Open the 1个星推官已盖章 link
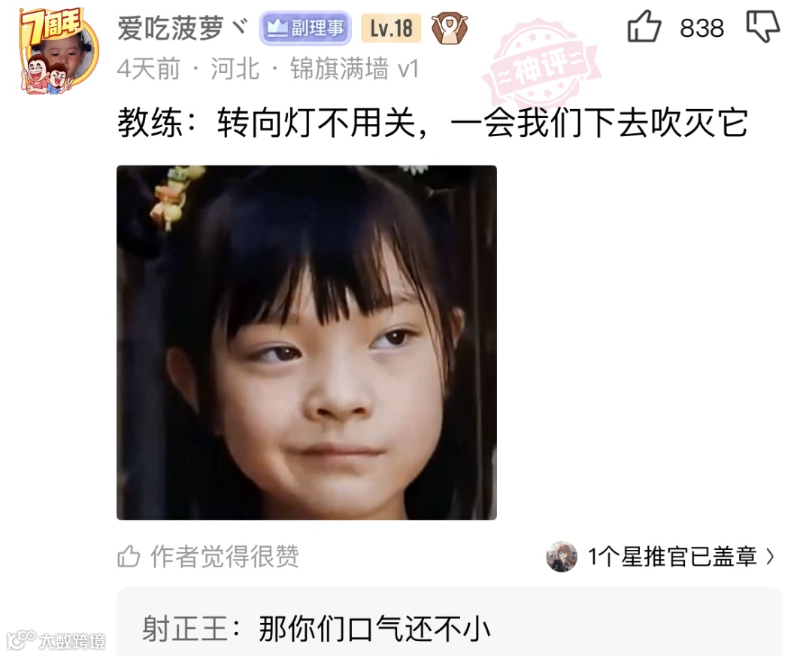812x656 pixels. [x=673, y=557]
